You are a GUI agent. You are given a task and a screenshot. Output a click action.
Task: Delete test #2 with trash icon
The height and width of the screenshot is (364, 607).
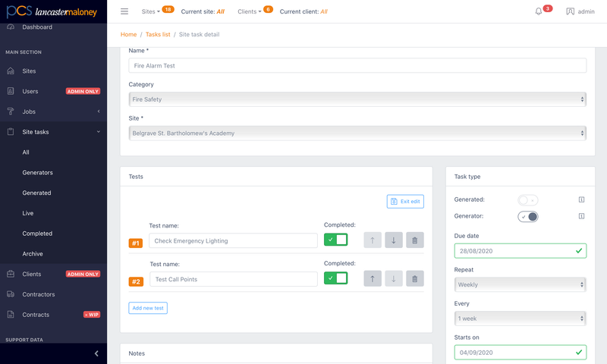(x=414, y=278)
